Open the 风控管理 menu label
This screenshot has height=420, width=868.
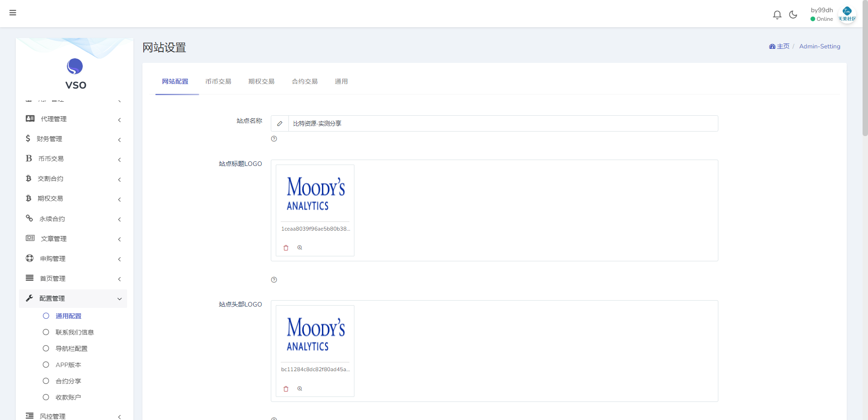(x=52, y=416)
